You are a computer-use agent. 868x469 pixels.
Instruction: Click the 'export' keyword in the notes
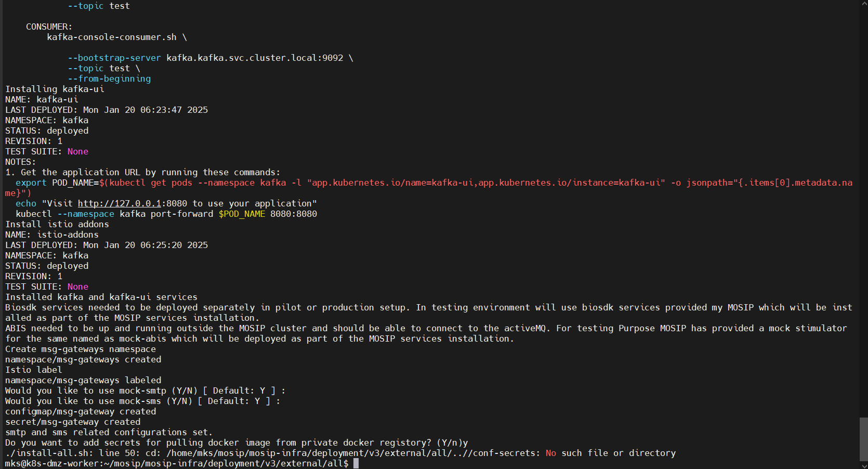31,183
